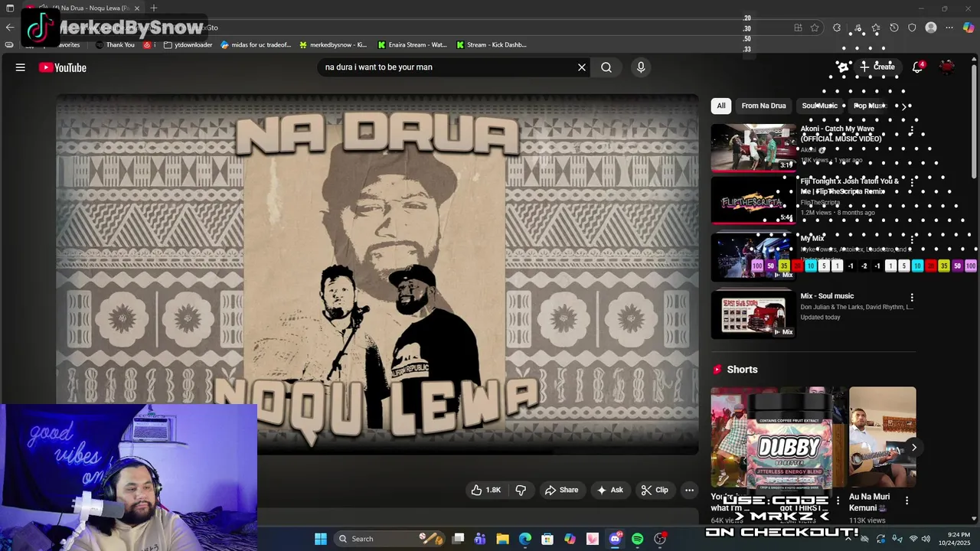Open Discord from taskbar

(x=615, y=539)
